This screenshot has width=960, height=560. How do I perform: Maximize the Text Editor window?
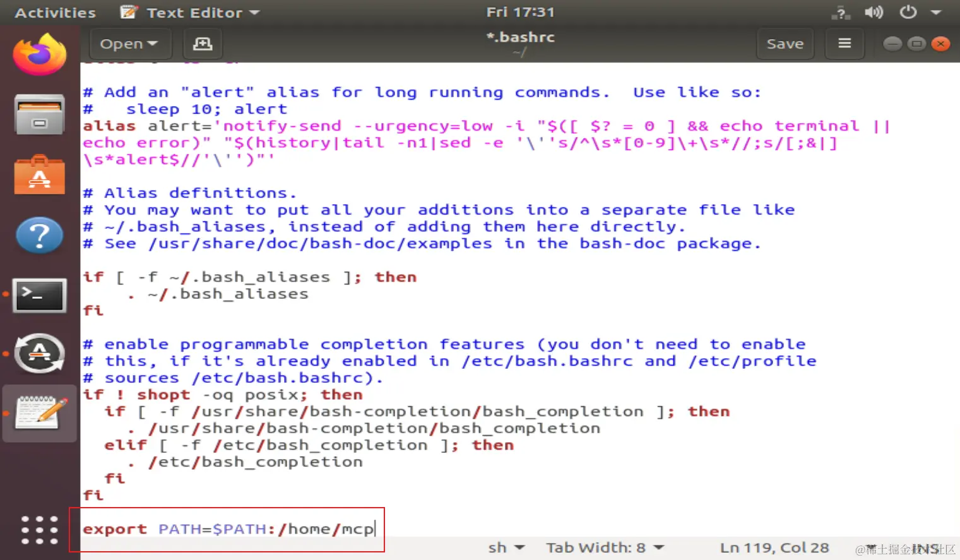click(916, 44)
